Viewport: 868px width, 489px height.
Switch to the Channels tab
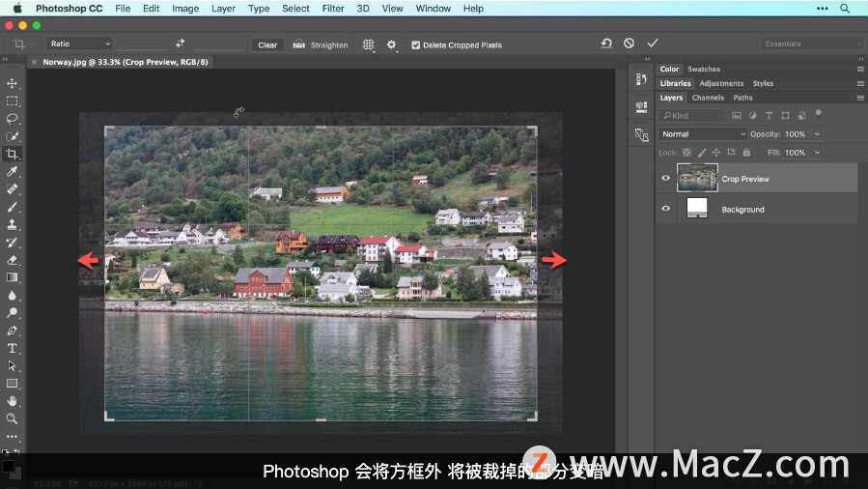click(x=708, y=98)
